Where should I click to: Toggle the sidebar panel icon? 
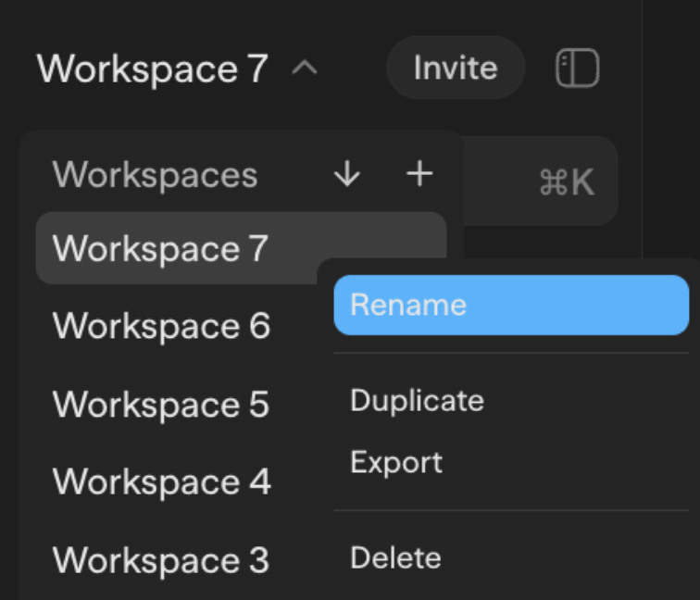pyautogui.click(x=578, y=69)
